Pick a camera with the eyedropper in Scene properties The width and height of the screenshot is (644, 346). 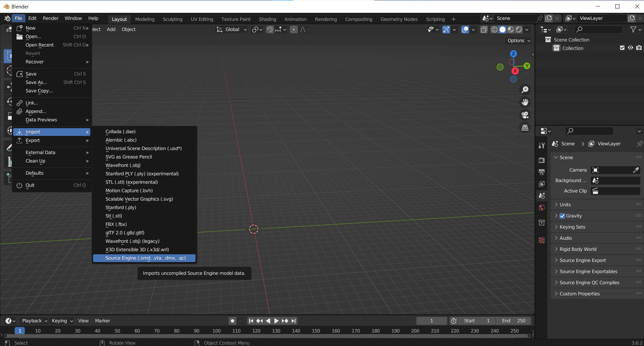636,170
